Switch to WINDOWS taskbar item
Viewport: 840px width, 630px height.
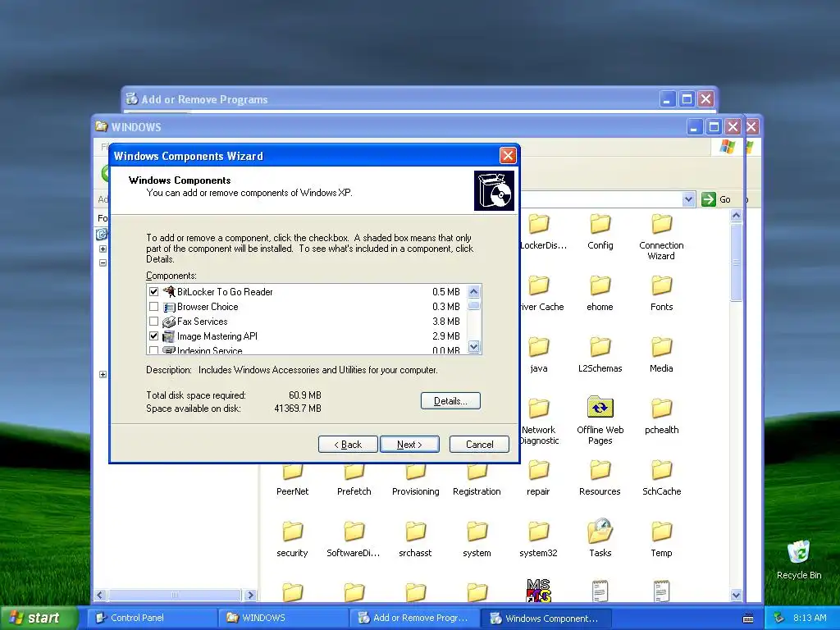(x=283, y=618)
